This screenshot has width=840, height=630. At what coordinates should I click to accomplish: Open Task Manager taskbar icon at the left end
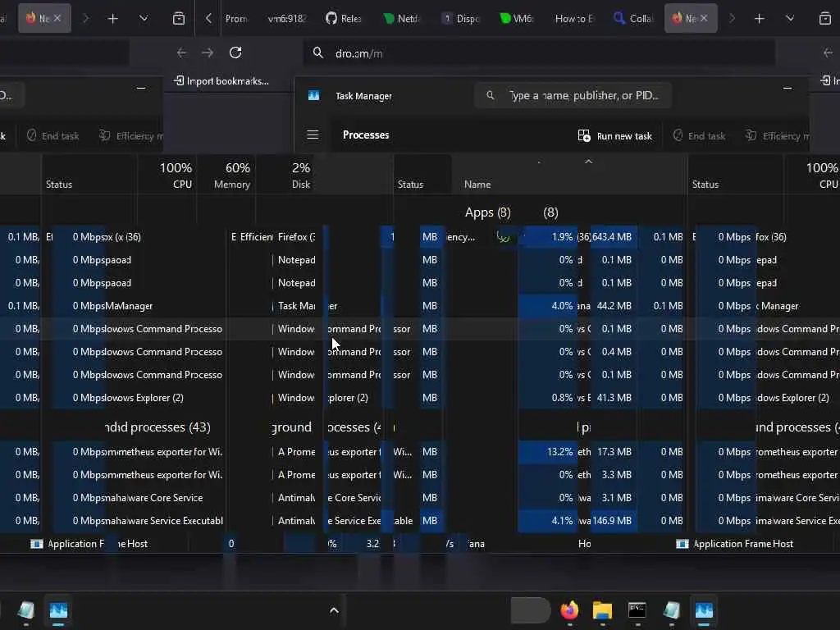pyautogui.click(x=58, y=610)
